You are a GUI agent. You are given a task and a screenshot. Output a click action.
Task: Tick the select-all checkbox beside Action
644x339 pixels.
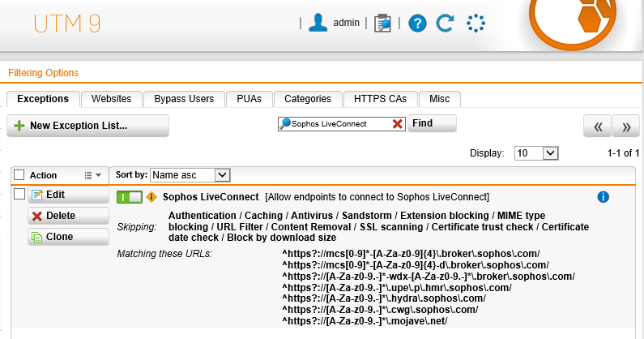click(19, 175)
